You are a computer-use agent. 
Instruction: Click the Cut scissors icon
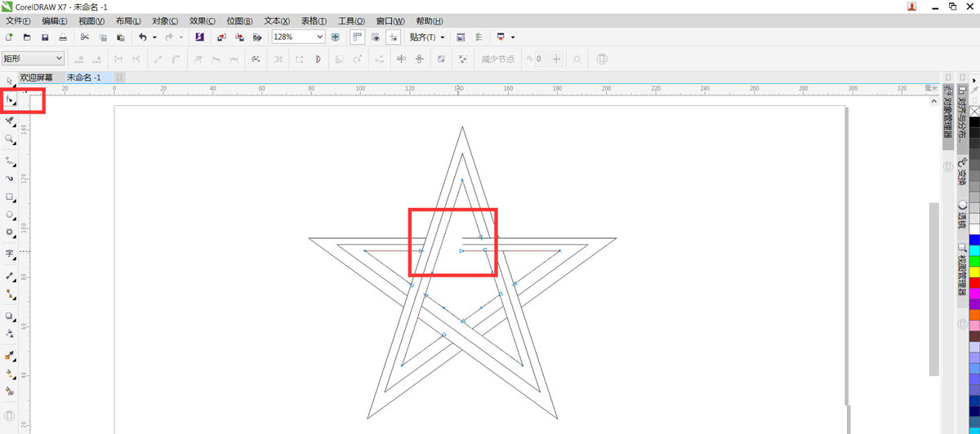point(84,38)
